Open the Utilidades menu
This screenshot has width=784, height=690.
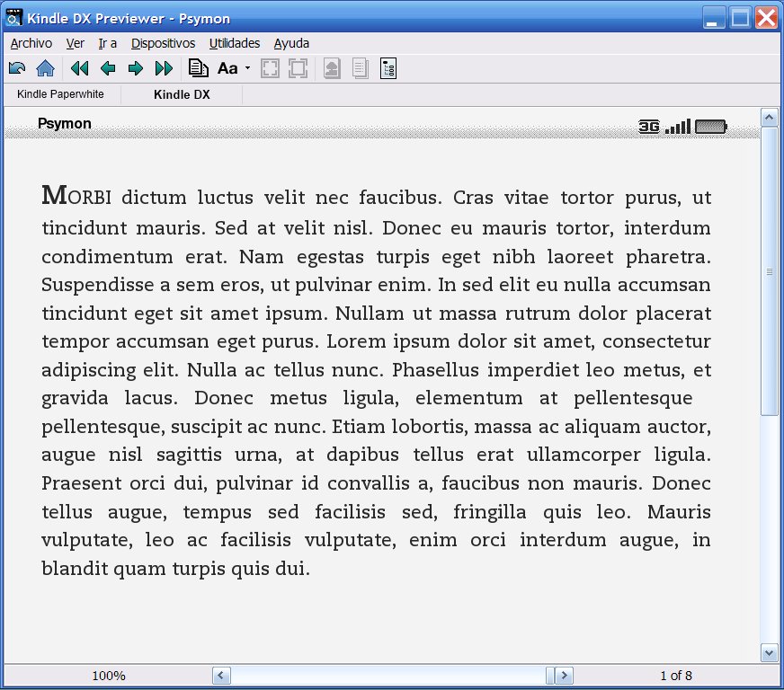coord(235,43)
